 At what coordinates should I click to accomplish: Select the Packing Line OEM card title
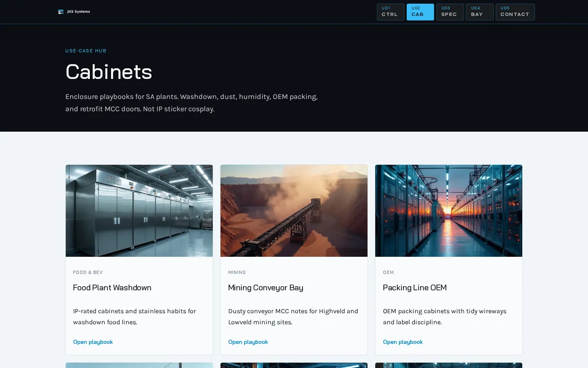tap(415, 287)
